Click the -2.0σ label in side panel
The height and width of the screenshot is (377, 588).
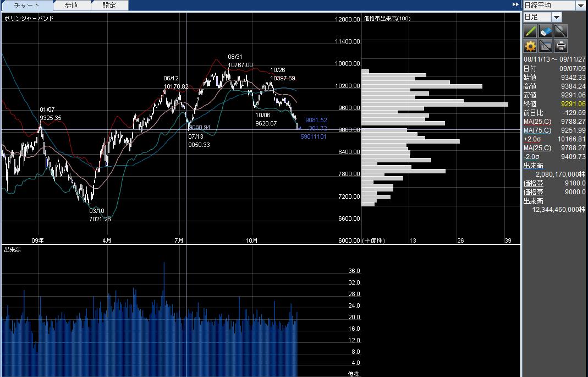click(x=531, y=157)
